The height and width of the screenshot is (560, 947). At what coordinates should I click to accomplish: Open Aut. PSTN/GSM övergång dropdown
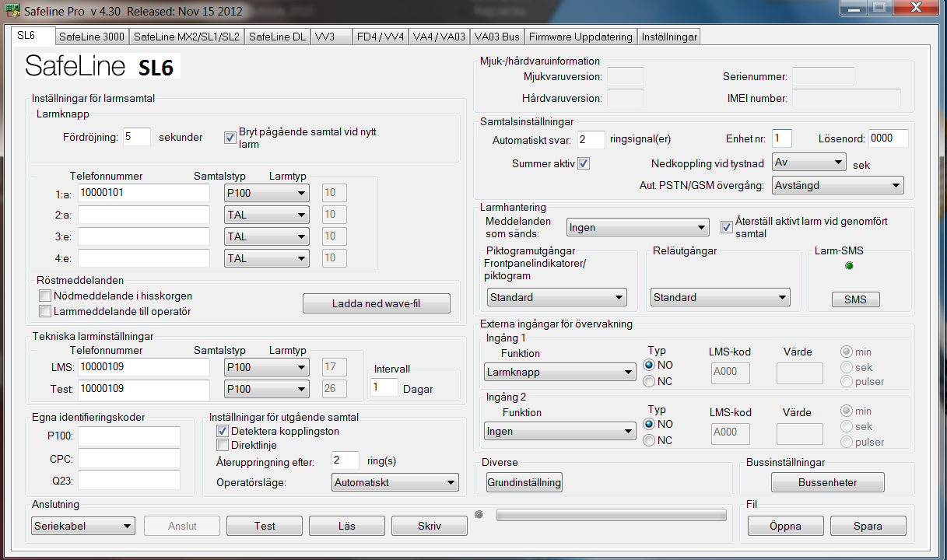coord(837,186)
